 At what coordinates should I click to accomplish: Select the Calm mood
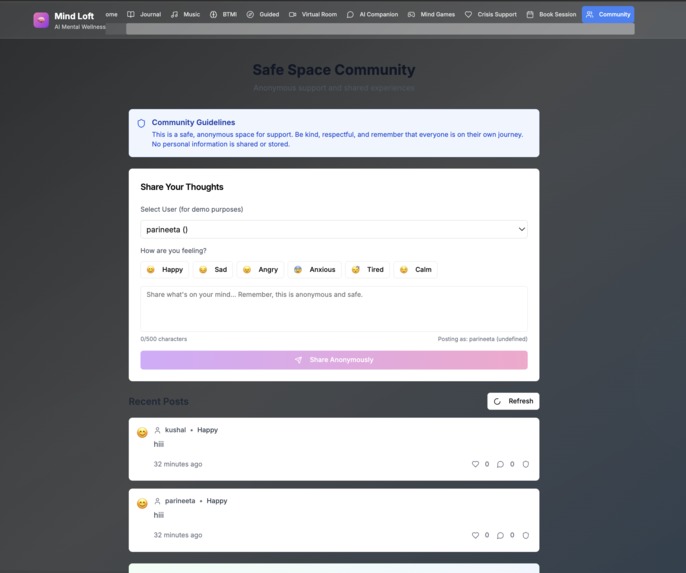pyautogui.click(x=416, y=269)
